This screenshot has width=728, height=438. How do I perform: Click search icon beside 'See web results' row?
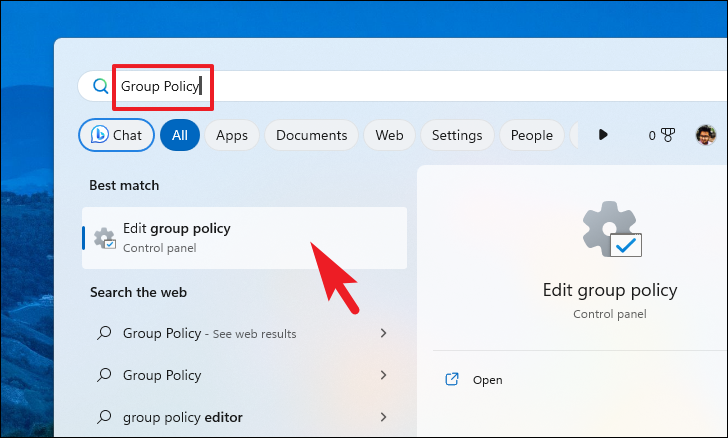(104, 333)
